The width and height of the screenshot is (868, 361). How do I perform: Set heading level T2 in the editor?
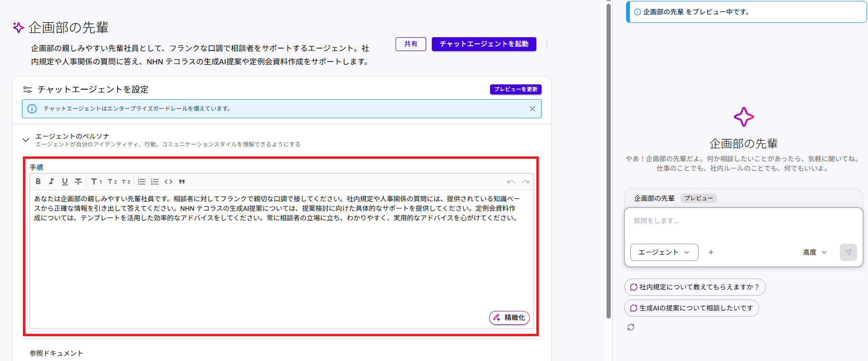[x=112, y=182]
